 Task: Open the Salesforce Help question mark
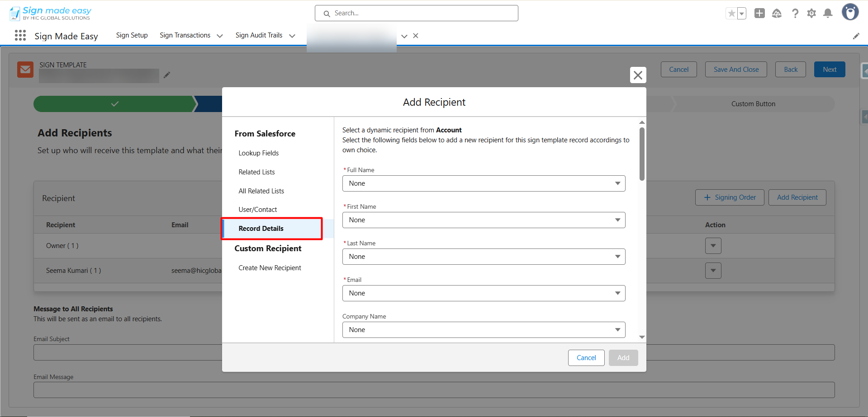(795, 14)
